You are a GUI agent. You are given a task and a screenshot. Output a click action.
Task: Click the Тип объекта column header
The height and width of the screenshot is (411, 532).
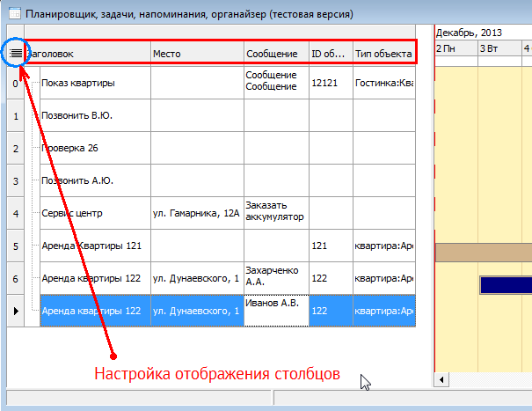click(x=383, y=54)
